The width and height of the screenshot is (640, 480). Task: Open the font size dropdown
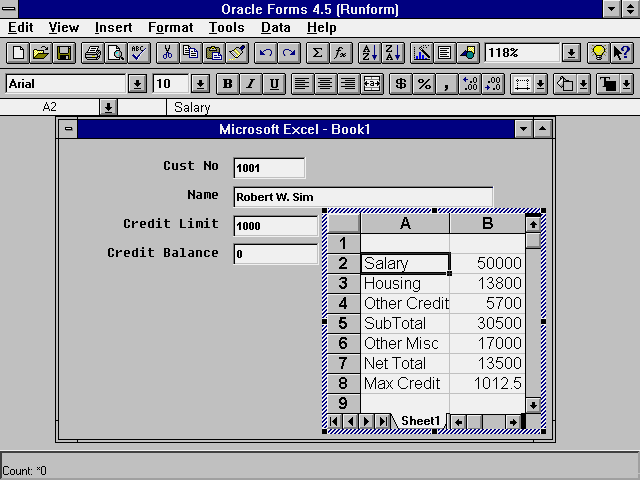200,84
